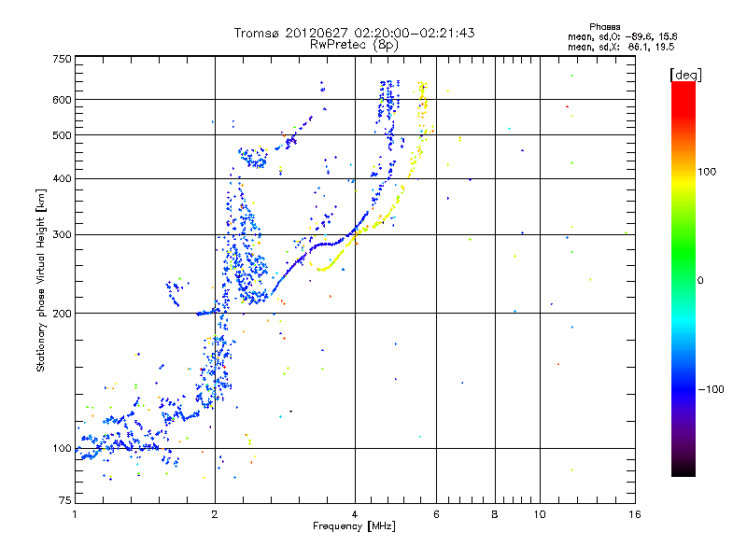
Task: Click the x-axis tick label '16'
Action: pyautogui.click(x=635, y=514)
